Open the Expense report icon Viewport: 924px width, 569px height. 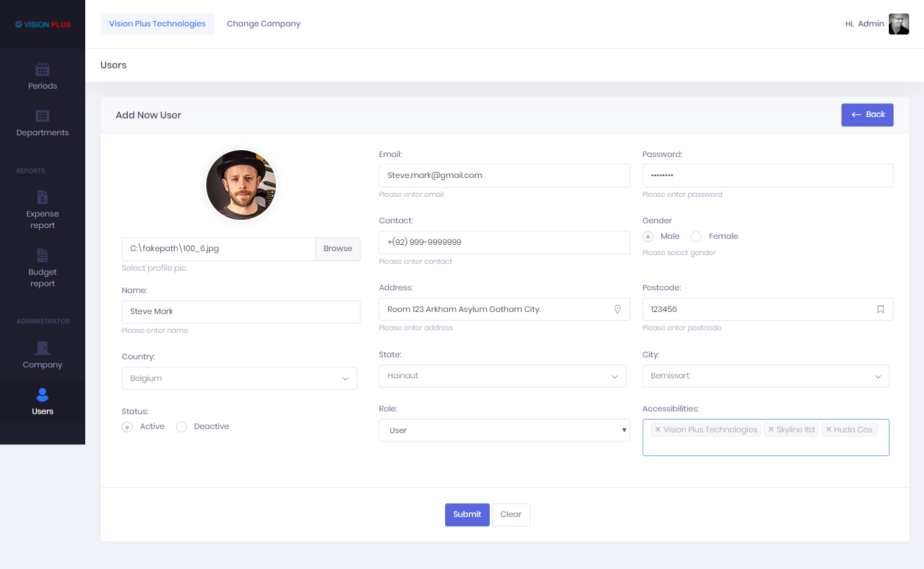click(x=43, y=197)
